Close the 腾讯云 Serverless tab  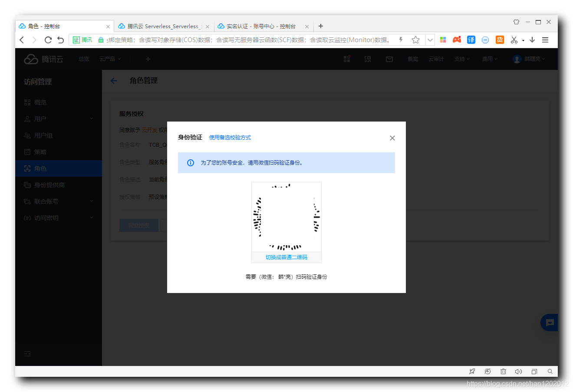point(207,26)
